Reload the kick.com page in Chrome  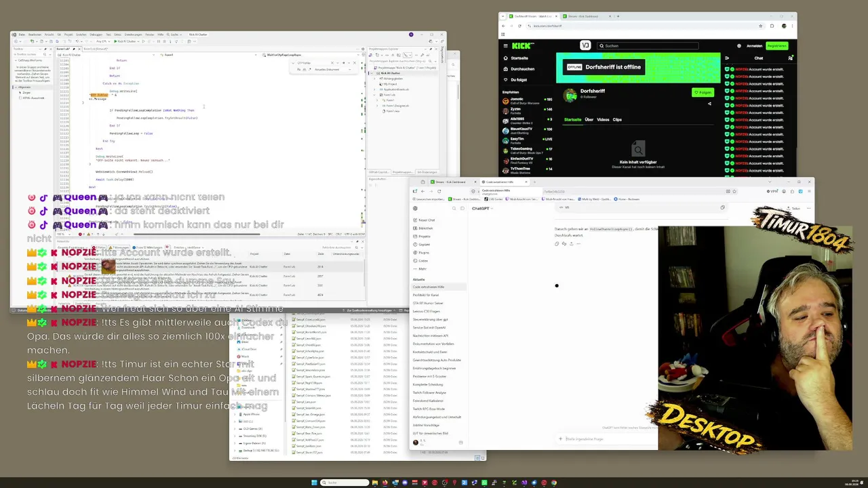(519, 26)
